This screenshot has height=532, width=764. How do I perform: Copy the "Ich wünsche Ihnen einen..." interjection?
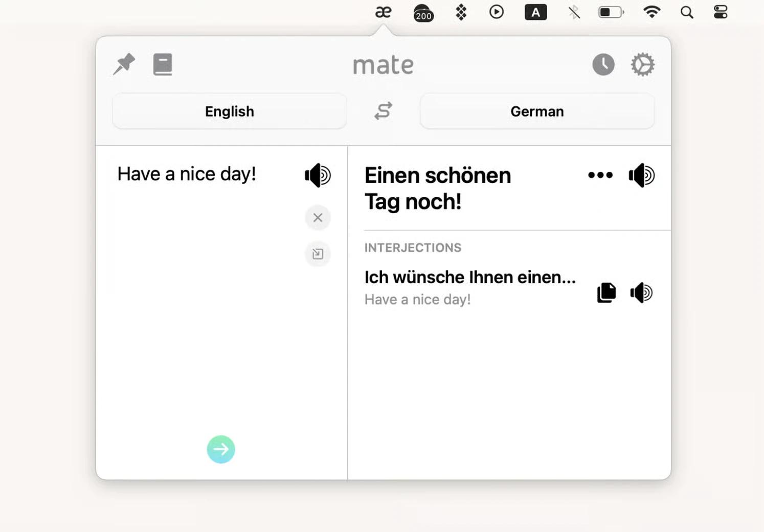pos(606,293)
